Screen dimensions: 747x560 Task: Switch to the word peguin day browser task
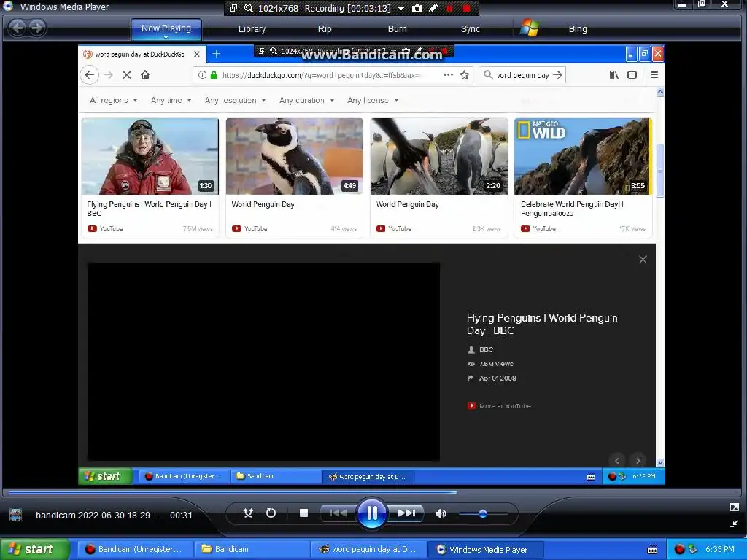368,549
